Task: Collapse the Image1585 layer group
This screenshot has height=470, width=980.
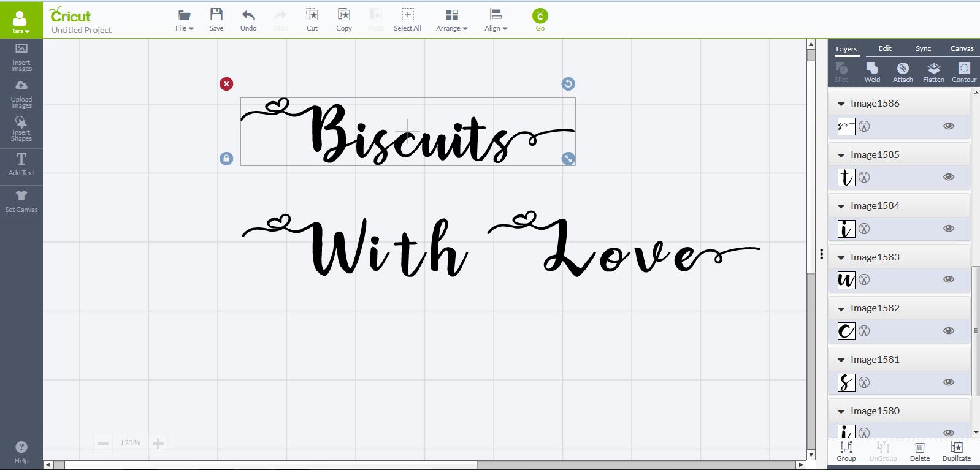Action: click(x=841, y=156)
